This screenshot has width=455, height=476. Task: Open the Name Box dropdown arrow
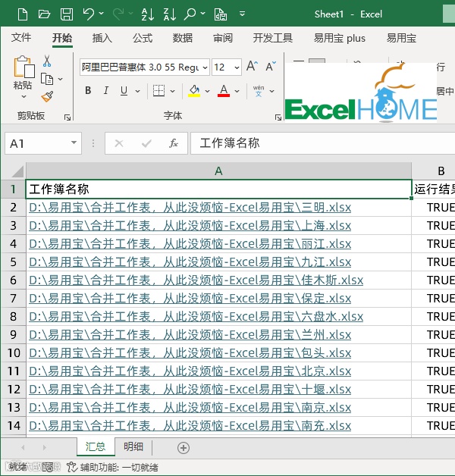[x=74, y=142]
